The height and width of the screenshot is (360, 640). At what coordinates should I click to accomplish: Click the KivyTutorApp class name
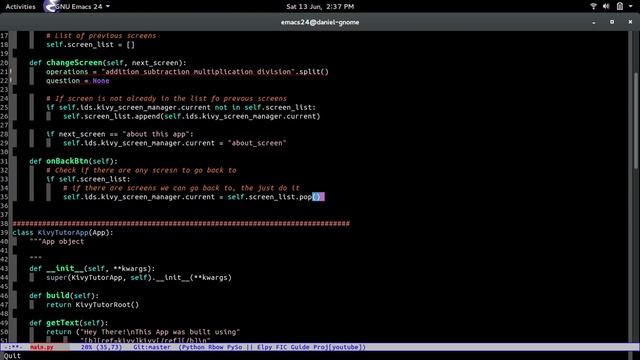pyautogui.click(x=63, y=233)
